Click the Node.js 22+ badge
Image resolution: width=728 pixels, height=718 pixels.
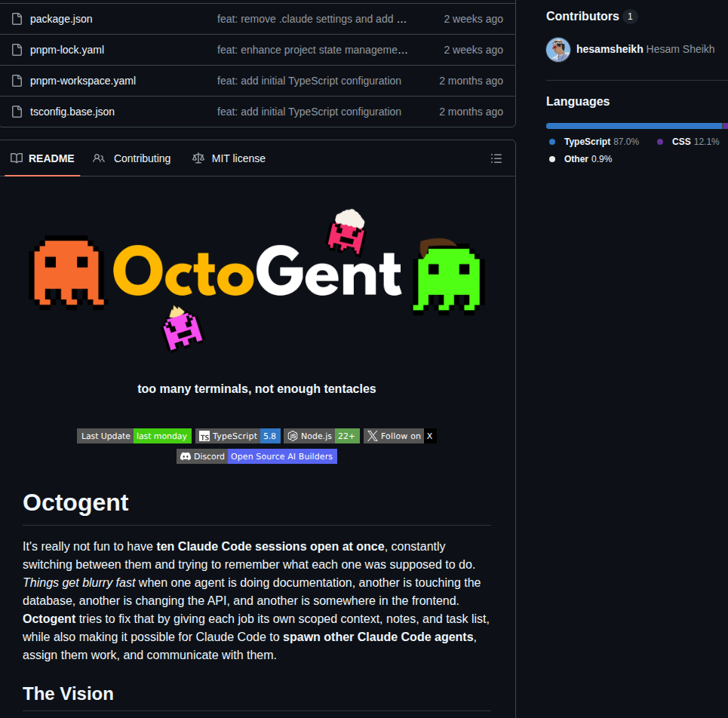pos(321,436)
